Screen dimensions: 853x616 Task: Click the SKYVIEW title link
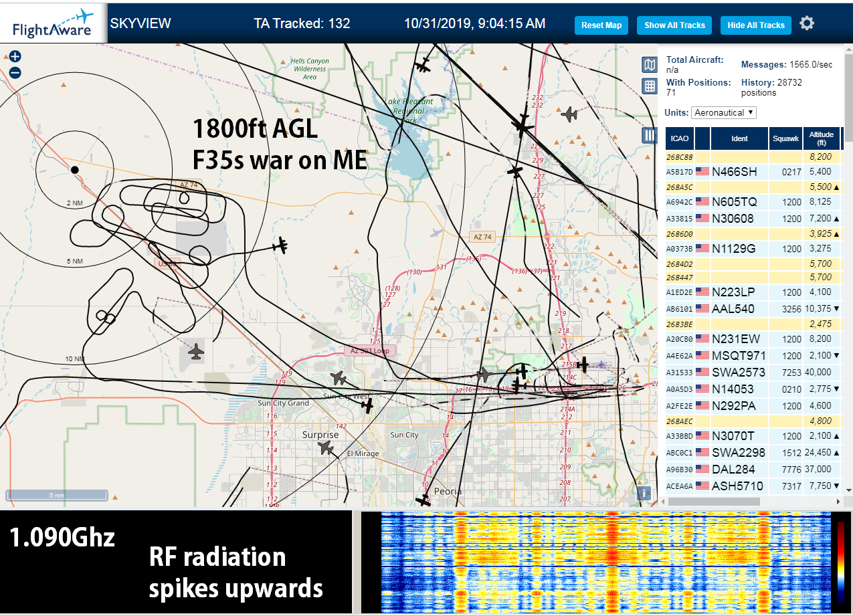point(140,23)
